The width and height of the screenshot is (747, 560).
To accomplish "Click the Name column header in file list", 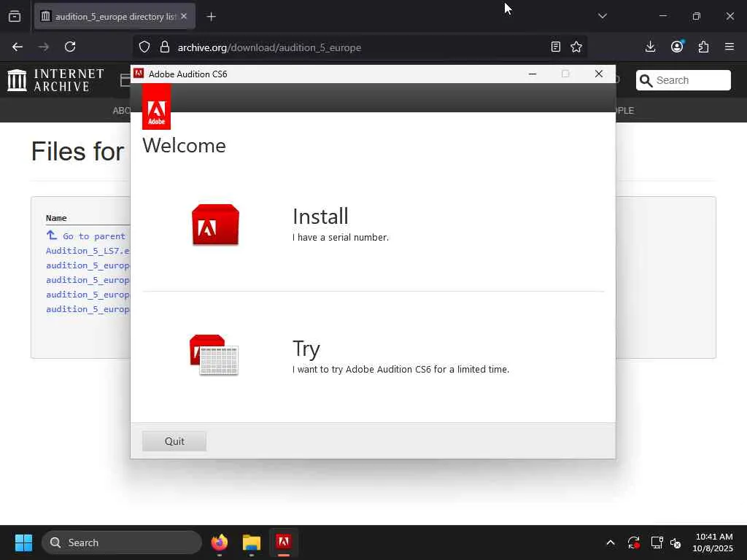I will 56,218.
